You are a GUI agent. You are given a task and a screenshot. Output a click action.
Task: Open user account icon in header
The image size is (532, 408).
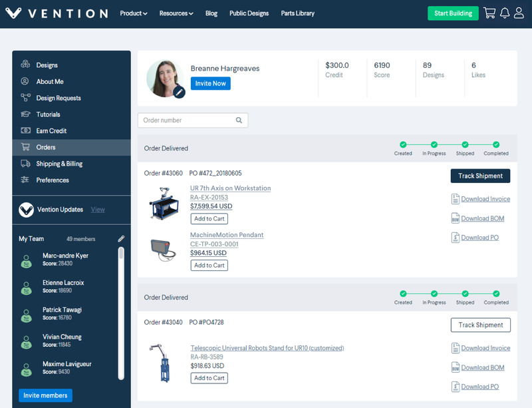[519, 13]
